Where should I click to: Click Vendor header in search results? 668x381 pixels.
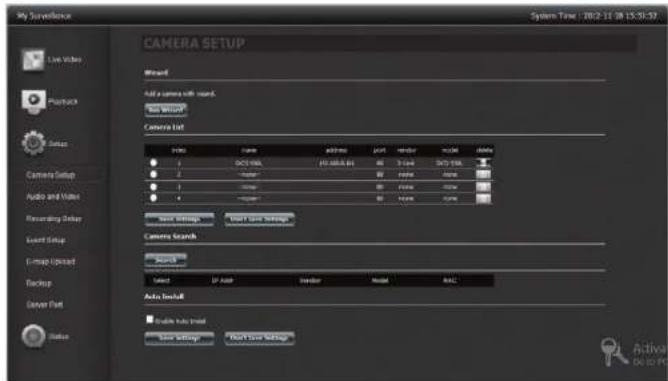310,280
